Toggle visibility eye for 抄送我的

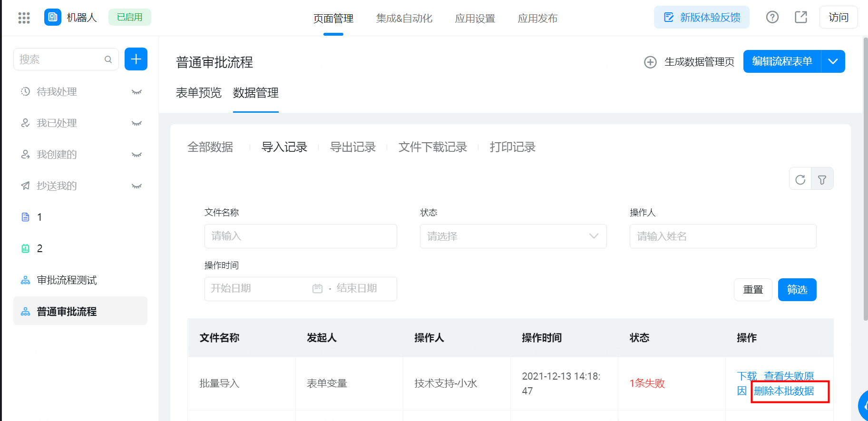pos(137,186)
